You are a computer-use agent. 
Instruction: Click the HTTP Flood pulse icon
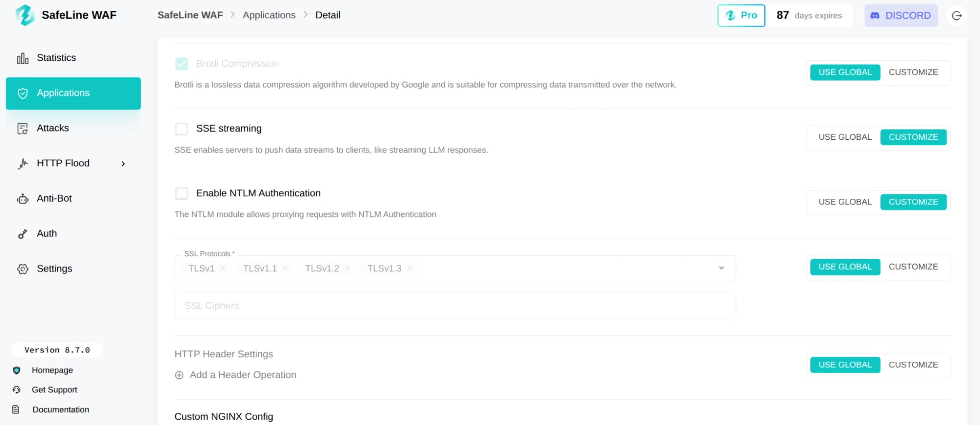click(x=23, y=163)
